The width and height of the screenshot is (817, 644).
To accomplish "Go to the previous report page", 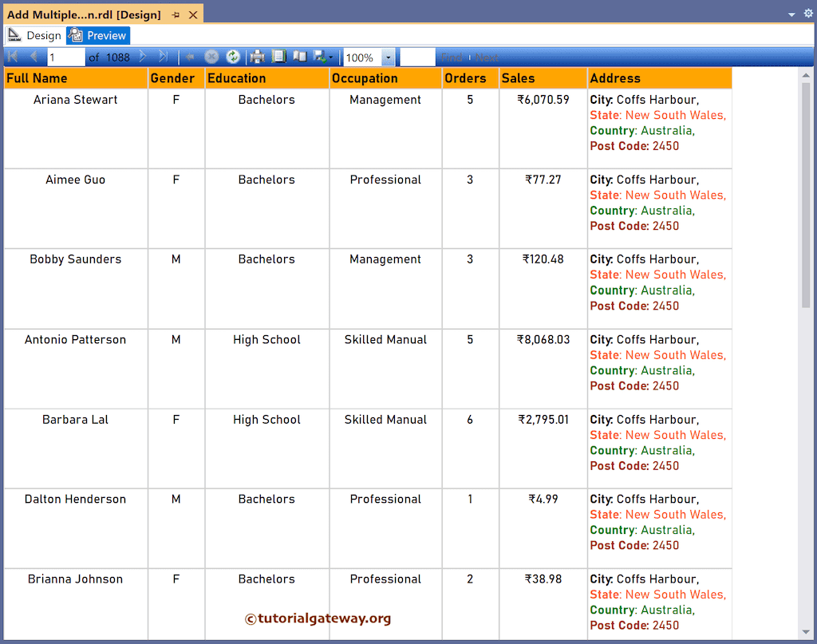I will [x=32, y=56].
